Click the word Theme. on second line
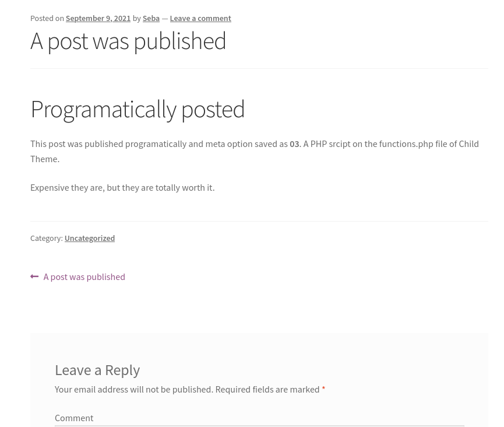The height and width of the screenshot is (427, 504). (45, 159)
